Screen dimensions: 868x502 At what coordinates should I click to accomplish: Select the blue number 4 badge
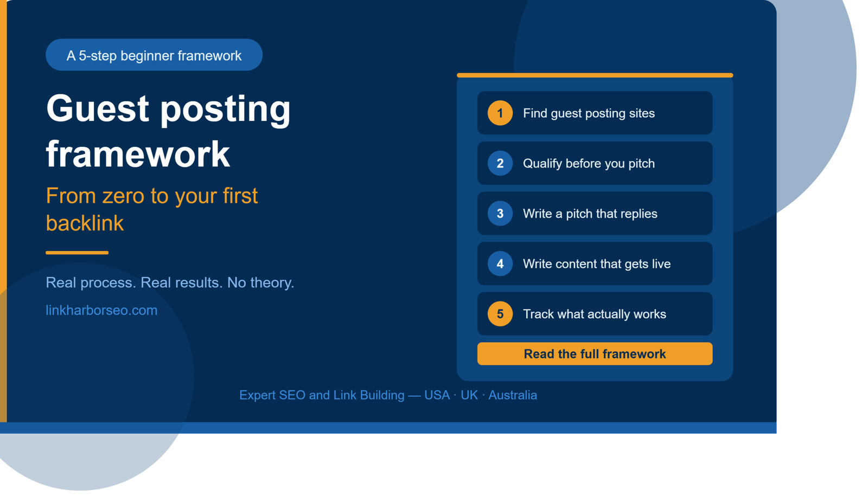click(500, 263)
